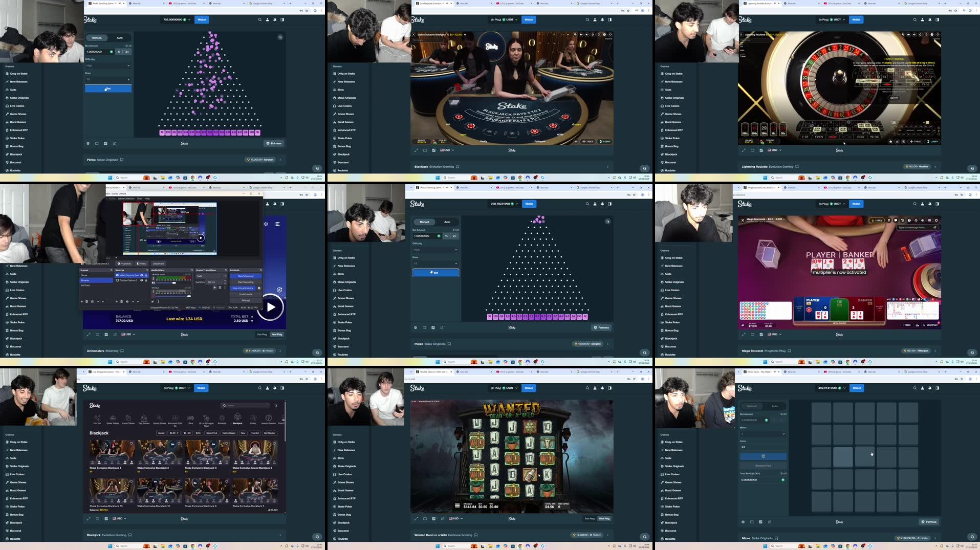Open the search icon in the Stake header
This screenshot has height=550, width=980.
259,19
